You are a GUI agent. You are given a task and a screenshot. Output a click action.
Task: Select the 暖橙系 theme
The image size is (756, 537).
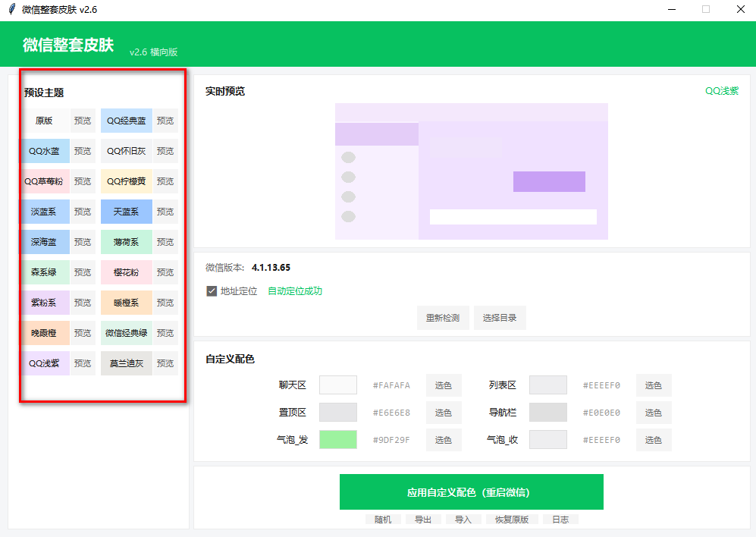tap(127, 303)
